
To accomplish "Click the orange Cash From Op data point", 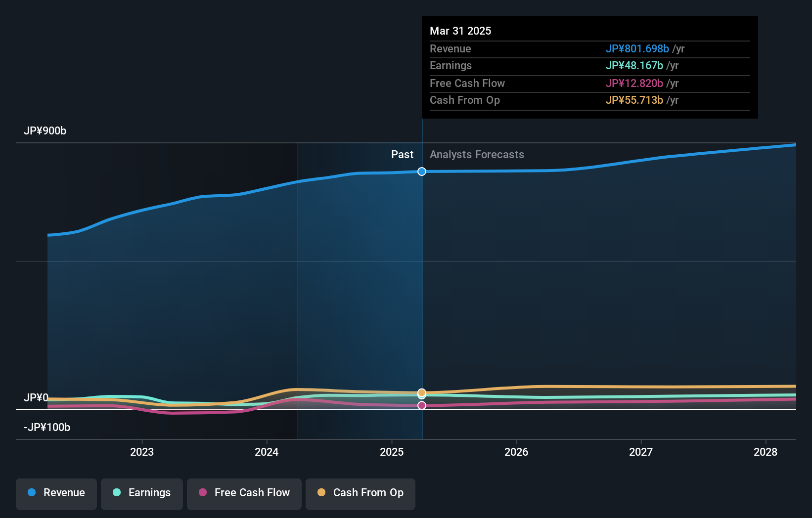I will (x=422, y=393).
